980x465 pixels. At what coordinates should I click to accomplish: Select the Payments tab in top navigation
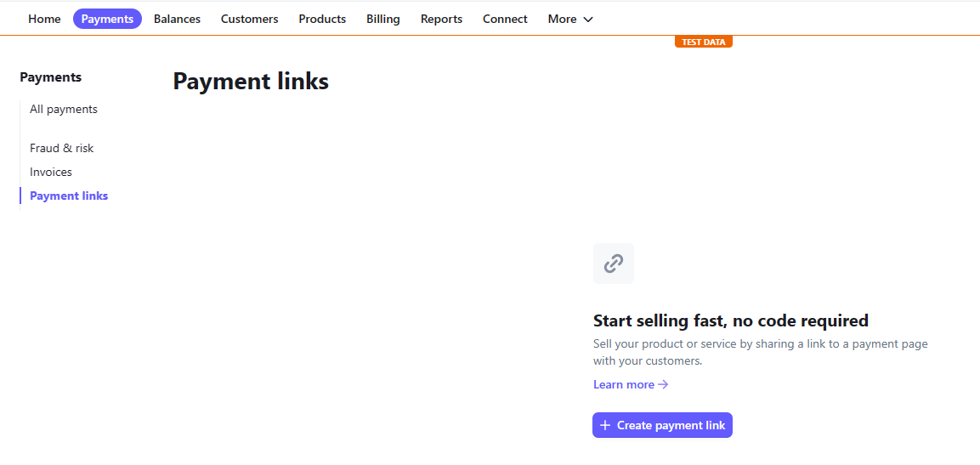[x=107, y=20]
